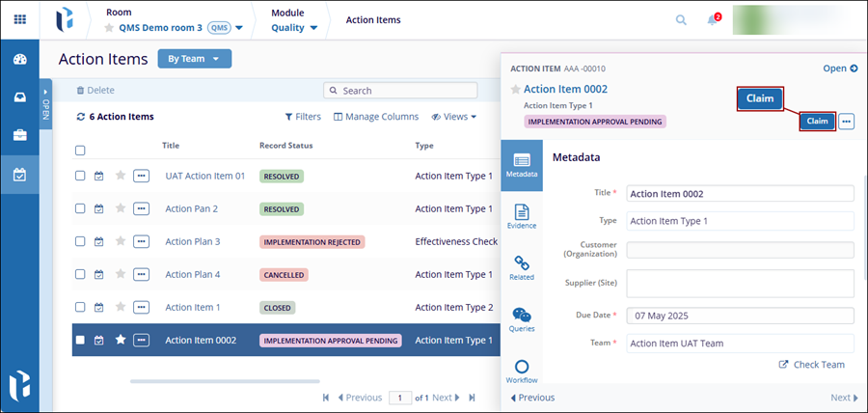This screenshot has width=868, height=413.
Task: Open the notifications bell
Action: tap(712, 20)
